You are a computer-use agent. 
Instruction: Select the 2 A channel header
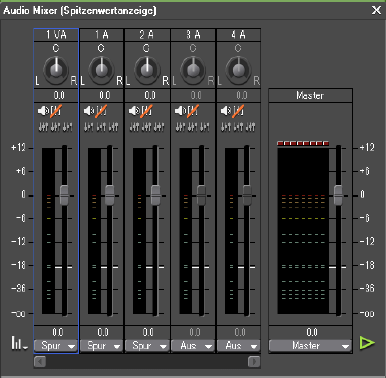pyautogui.click(x=147, y=35)
